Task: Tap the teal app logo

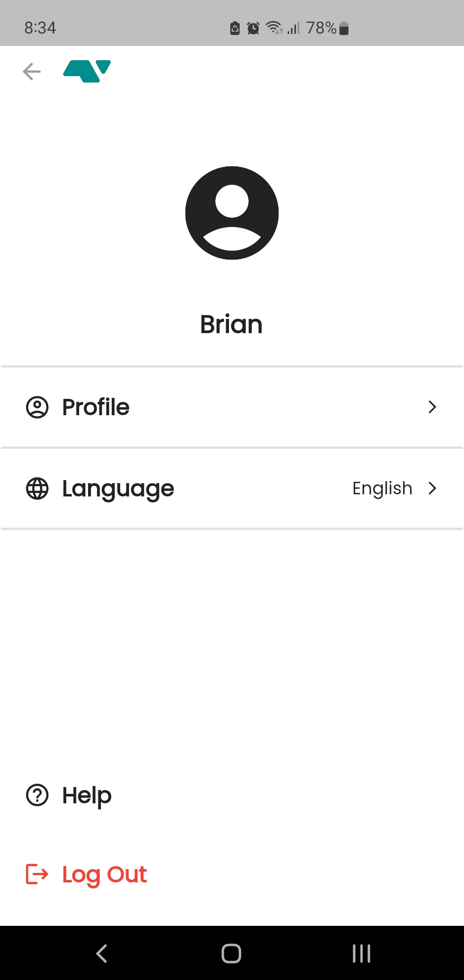Action: (x=87, y=71)
